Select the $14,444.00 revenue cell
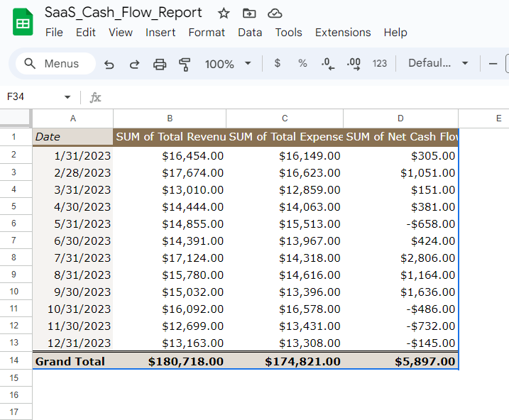Screen dimensions: 509x420 click(x=170, y=207)
